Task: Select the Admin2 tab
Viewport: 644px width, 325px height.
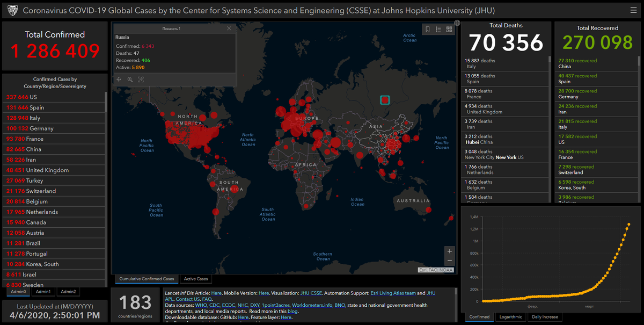Action: pos(68,292)
